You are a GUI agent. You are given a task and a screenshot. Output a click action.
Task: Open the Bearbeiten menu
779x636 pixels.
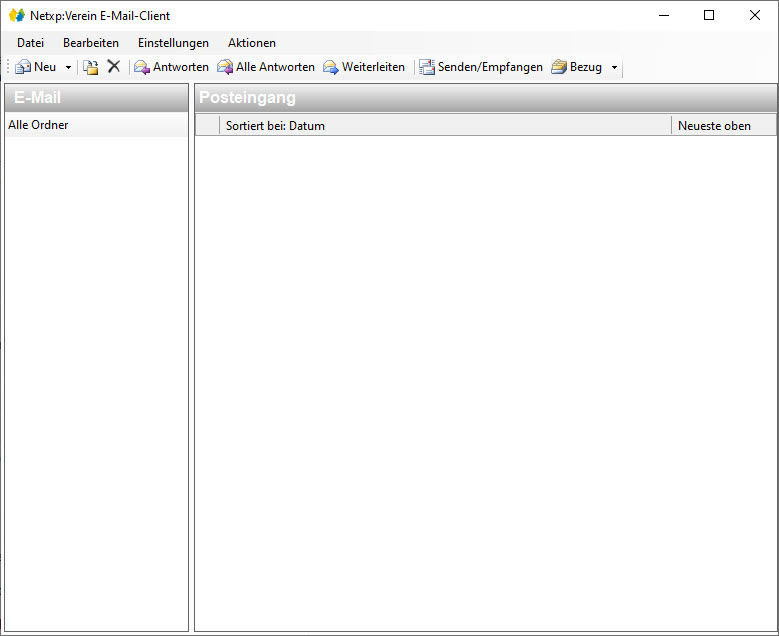point(91,43)
